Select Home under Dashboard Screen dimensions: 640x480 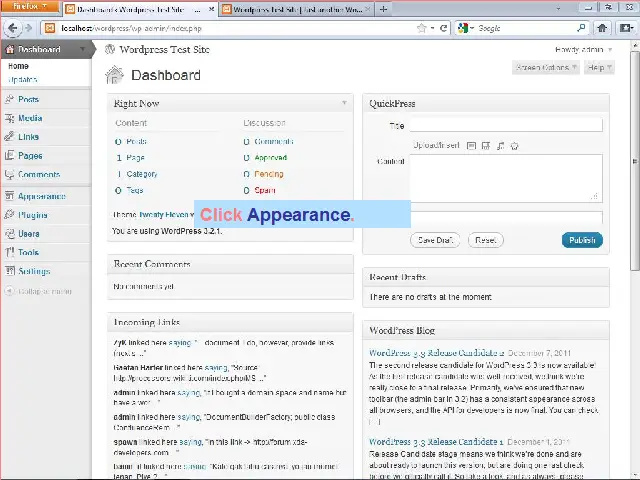18,66
